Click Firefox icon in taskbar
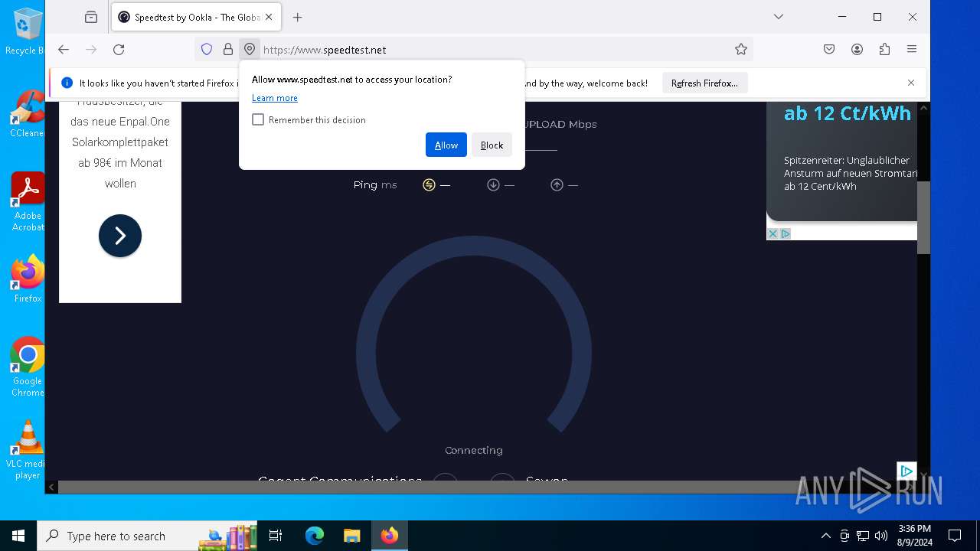The height and width of the screenshot is (551, 980). pyautogui.click(x=390, y=536)
